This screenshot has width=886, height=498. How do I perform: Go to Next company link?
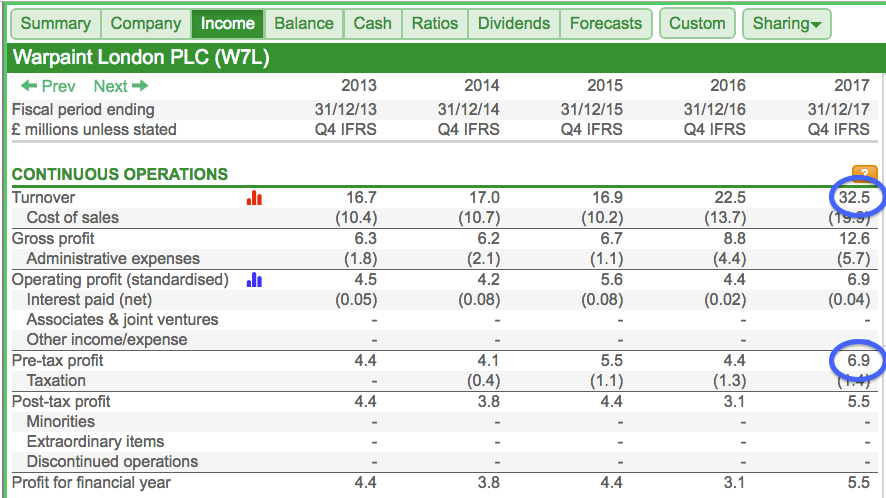tap(121, 86)
